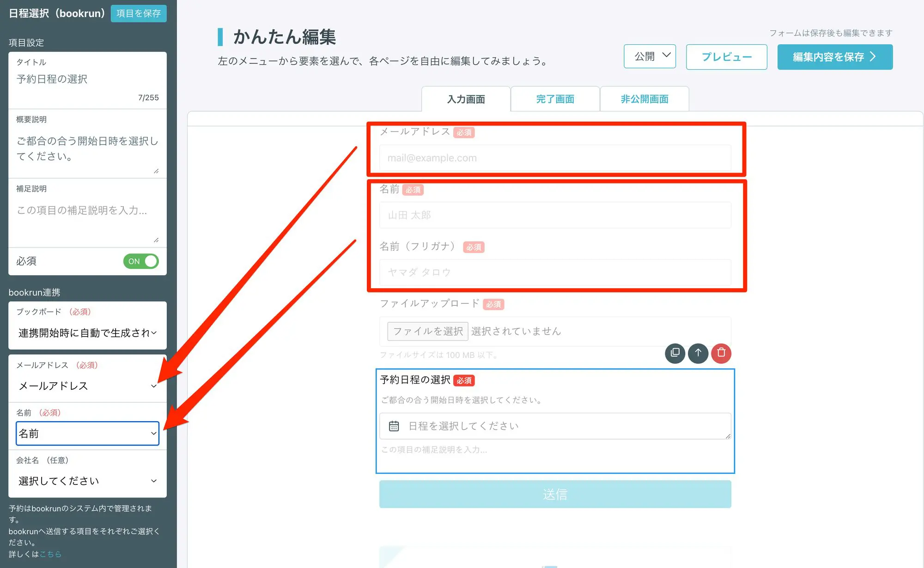Click the かんたん編集 heading
The width and height of the screenshot is (924, 568).
pyautogui.click(x=285, y=36)
